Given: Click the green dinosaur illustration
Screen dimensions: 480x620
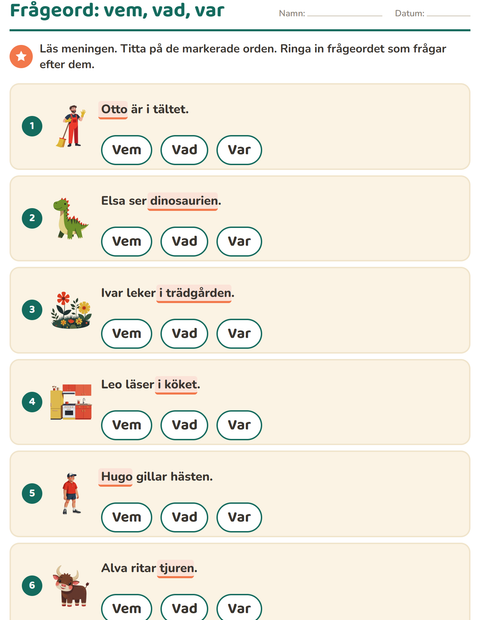Looking at the screenshot, I should [70, 218].
